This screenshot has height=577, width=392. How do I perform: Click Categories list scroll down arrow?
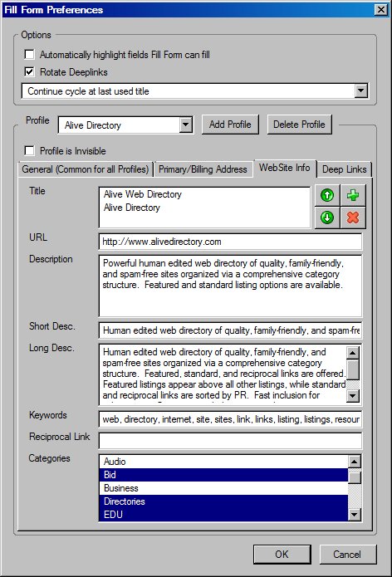(x=354, y=515)
